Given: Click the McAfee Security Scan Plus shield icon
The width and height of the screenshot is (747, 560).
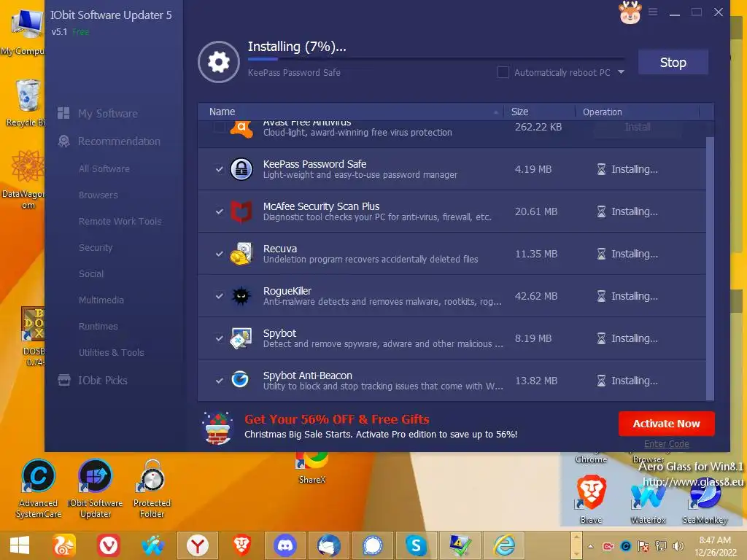Looking at the screenshot, I should (241, 211).
